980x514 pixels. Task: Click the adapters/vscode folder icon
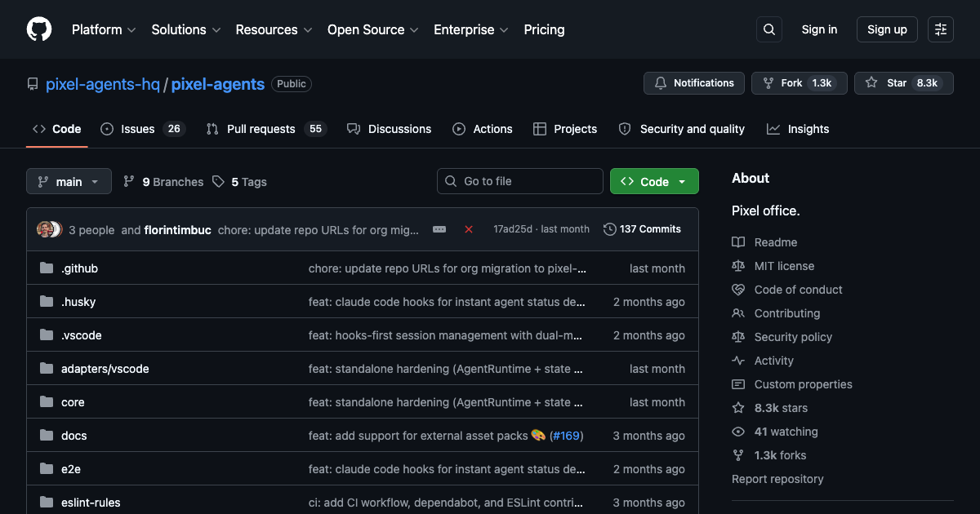click(47, 369)
